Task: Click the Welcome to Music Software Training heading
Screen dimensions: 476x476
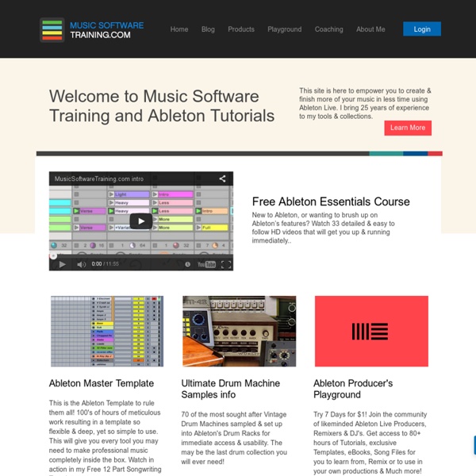Action: coord(162,106)
